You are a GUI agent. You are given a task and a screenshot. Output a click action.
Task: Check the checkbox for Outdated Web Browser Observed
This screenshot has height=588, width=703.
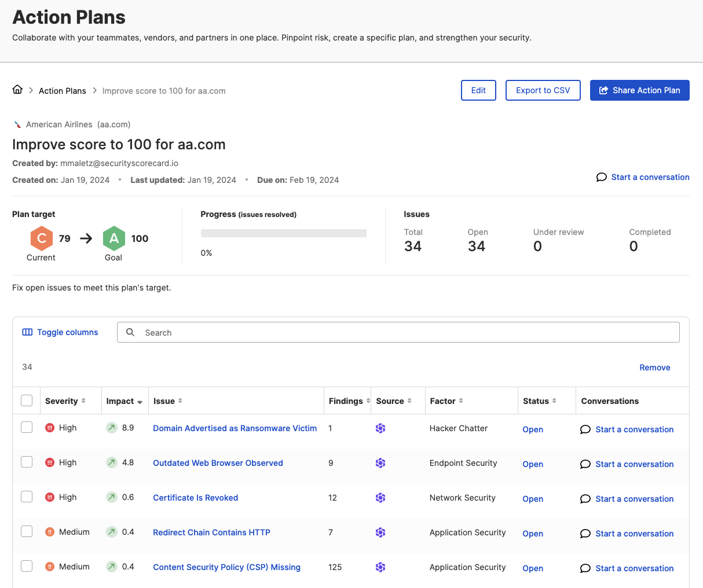click(27, 462)
